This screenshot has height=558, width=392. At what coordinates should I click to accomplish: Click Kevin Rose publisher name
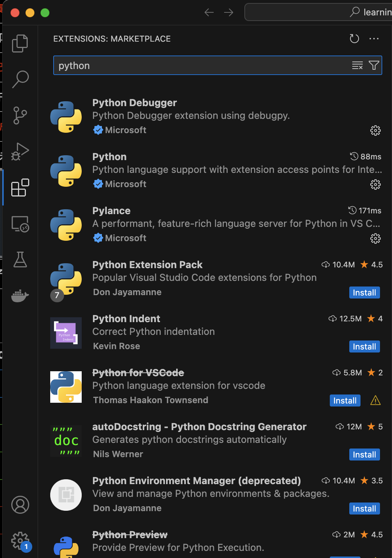tap(117, 346)
